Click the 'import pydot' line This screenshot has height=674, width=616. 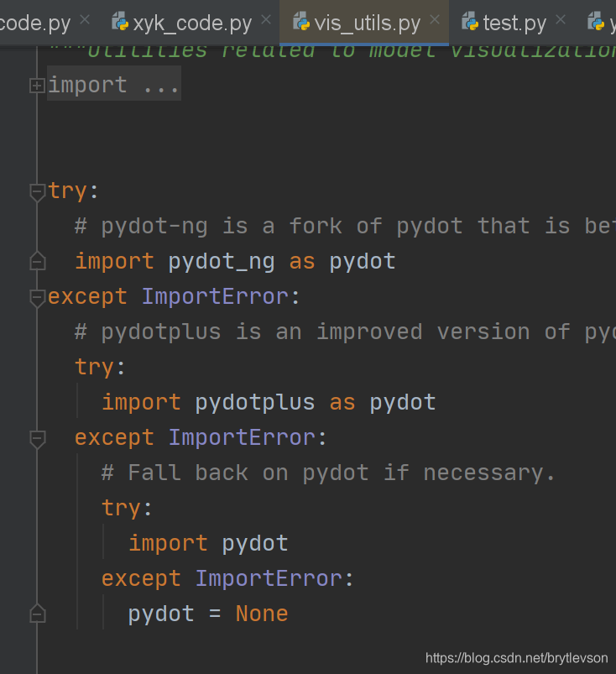pyautogui.click(x=208, y=543)
